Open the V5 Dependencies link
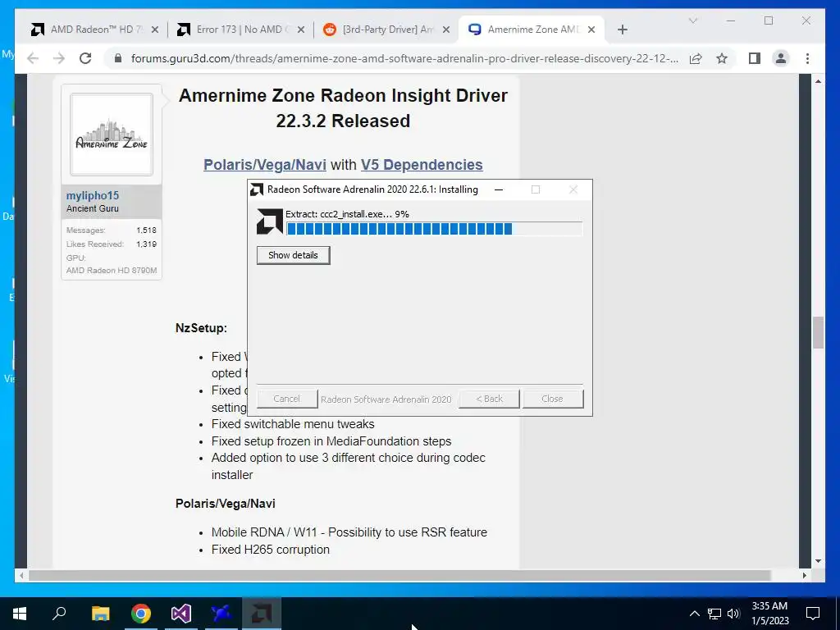Viewport: 840px width, 630px height. coord(422,165)
